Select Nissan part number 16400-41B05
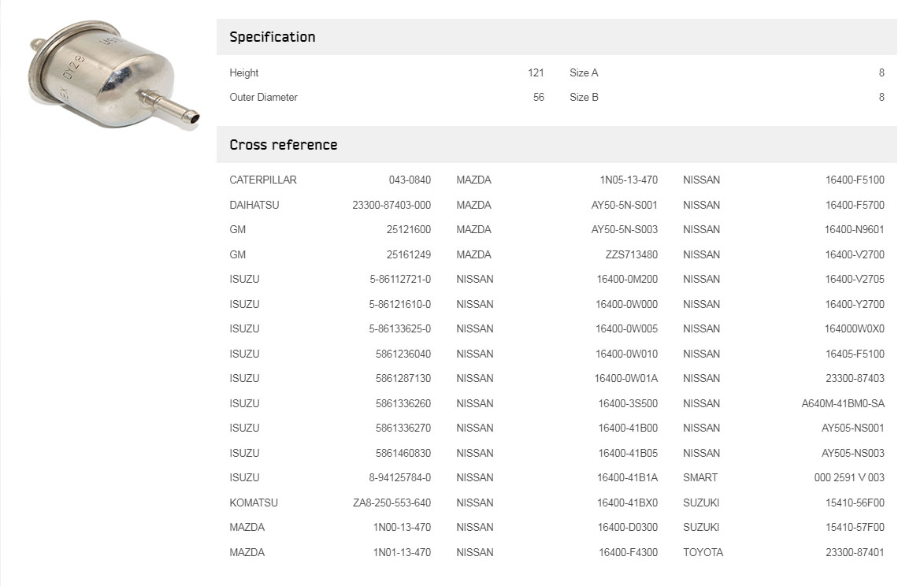 coord(628,454)
